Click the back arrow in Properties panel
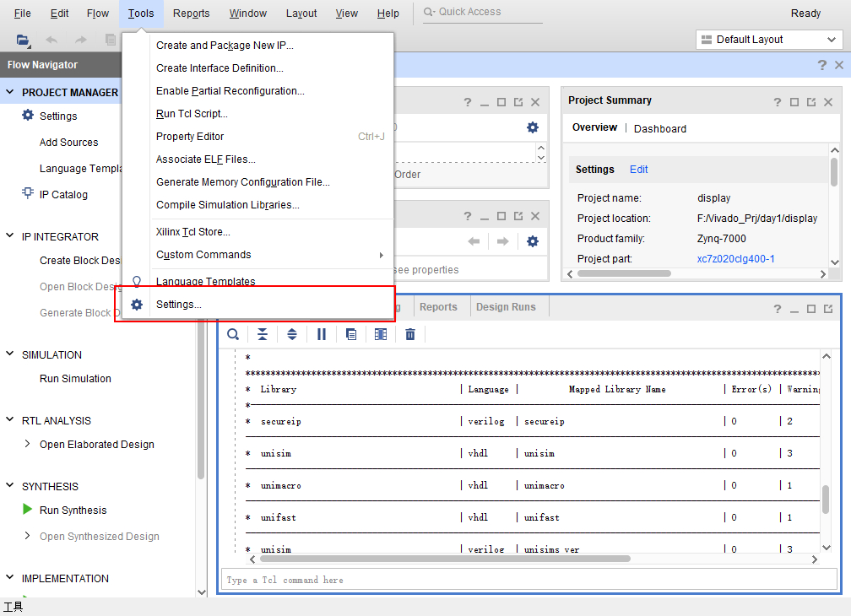This screenshot has height=616, width=851. 474,241
